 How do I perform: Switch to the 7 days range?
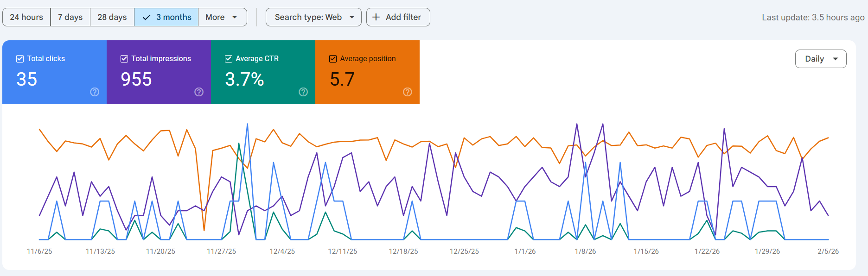[x=70, y=17]
